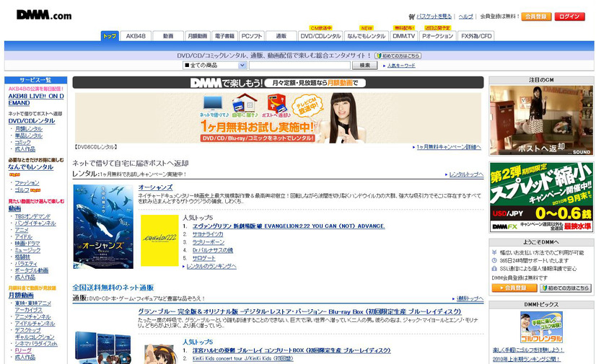Viewport: 596px width, 364px height.
Task: Click the red postbox icon in banner
Action: [276, 103]
